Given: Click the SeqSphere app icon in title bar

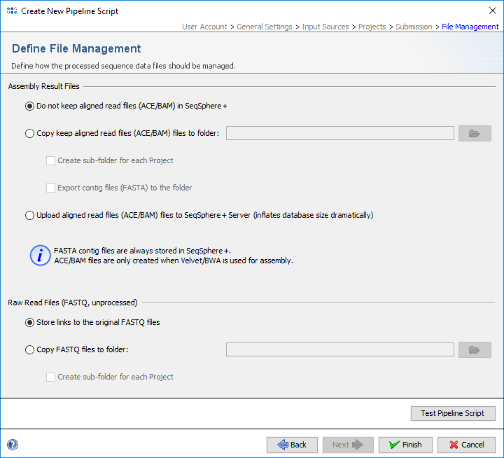Looking at the screenshot, I should point(12,11).
